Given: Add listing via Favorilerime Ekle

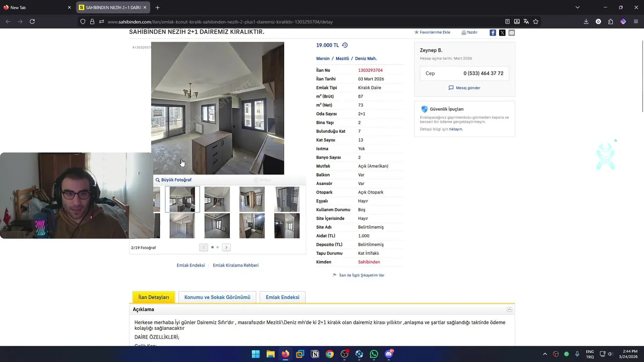Looking at the screenshot, I should pos(432,32).
